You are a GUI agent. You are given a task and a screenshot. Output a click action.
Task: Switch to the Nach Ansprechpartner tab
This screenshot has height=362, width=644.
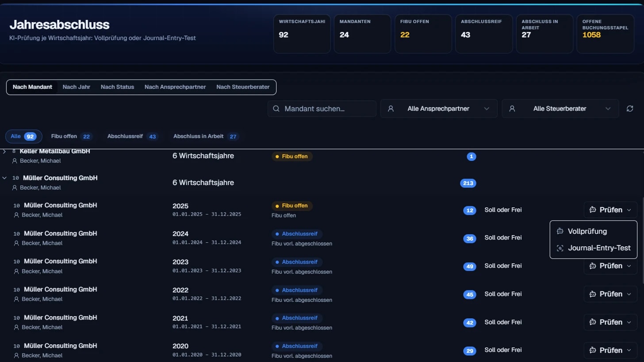coord(175,87)
